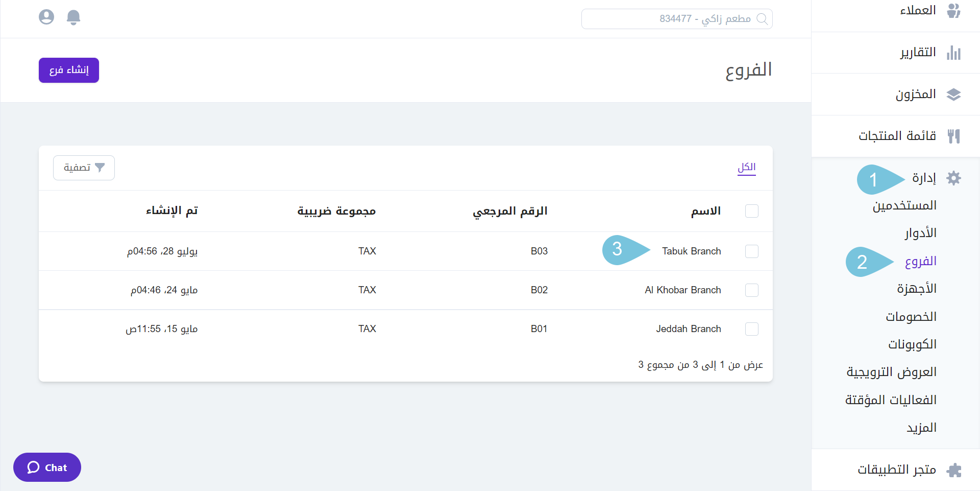Click inside the مطعم زاكي search field

[677, 18]
